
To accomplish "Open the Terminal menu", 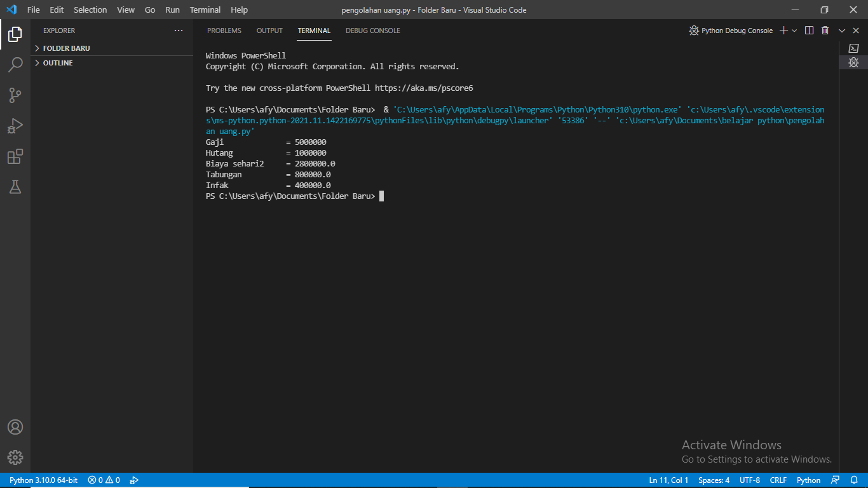I will [205, 10].
